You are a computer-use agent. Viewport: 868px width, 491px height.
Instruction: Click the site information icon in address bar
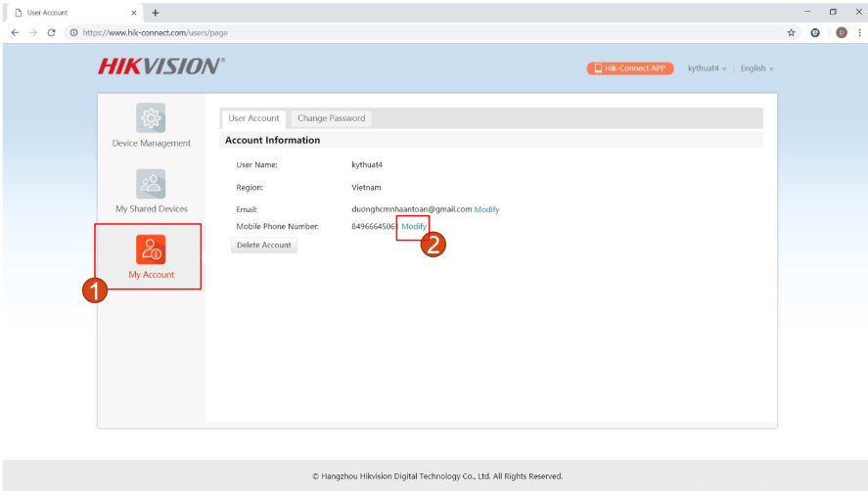point(73,32)
